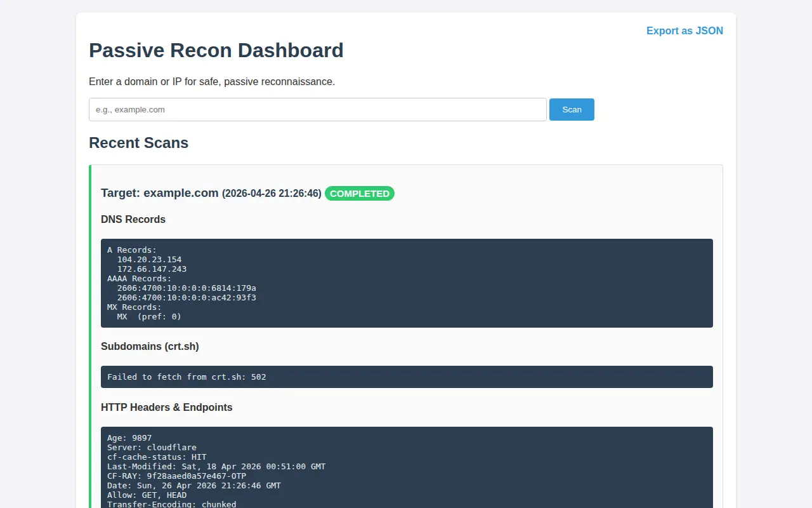
Task: Select the cf-cache-status: HIT line
Action: [157, 457]
